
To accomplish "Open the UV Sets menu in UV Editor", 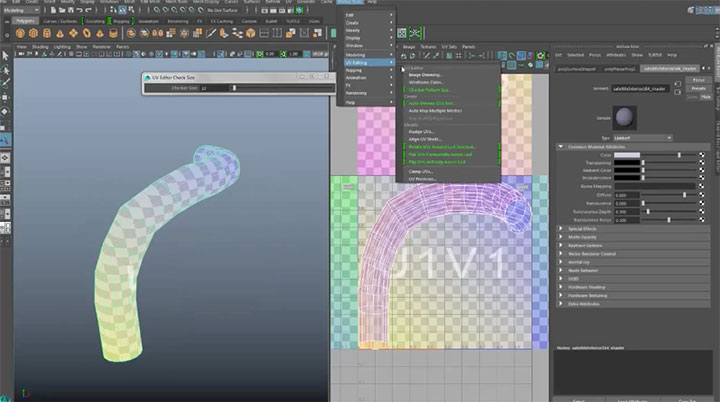I will click(x=449, y=47).
